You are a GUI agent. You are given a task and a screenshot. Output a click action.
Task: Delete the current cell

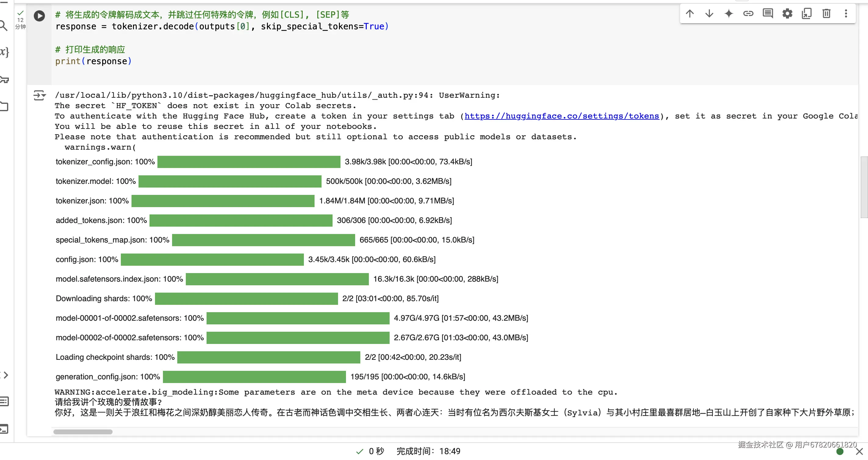tap(826, 13)
